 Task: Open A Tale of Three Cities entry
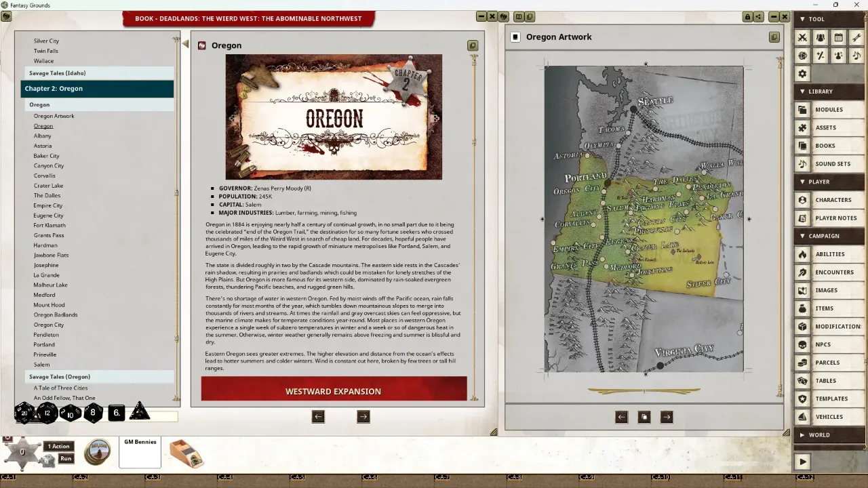(x=60, y=388)
